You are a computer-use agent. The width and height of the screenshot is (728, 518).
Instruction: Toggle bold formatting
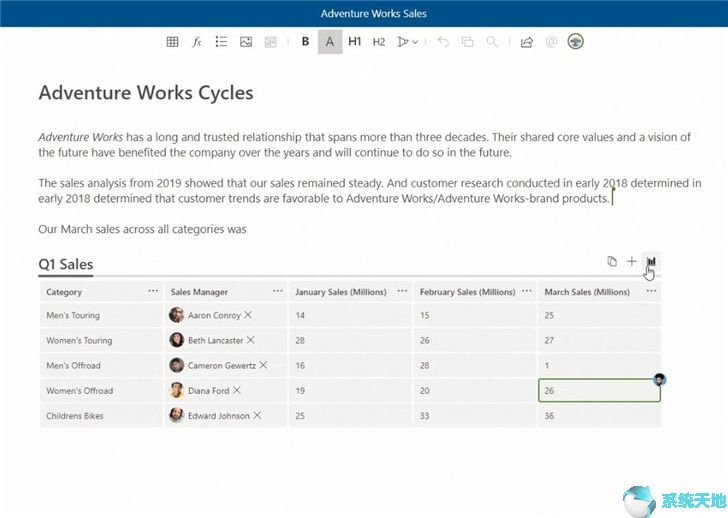tap(305, 42)
